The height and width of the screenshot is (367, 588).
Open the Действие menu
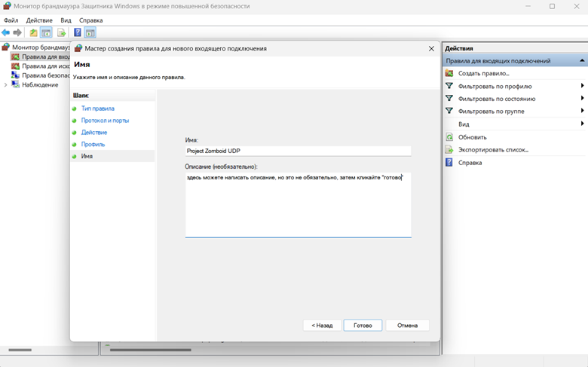pyautogui.click(x=39, y=20)
